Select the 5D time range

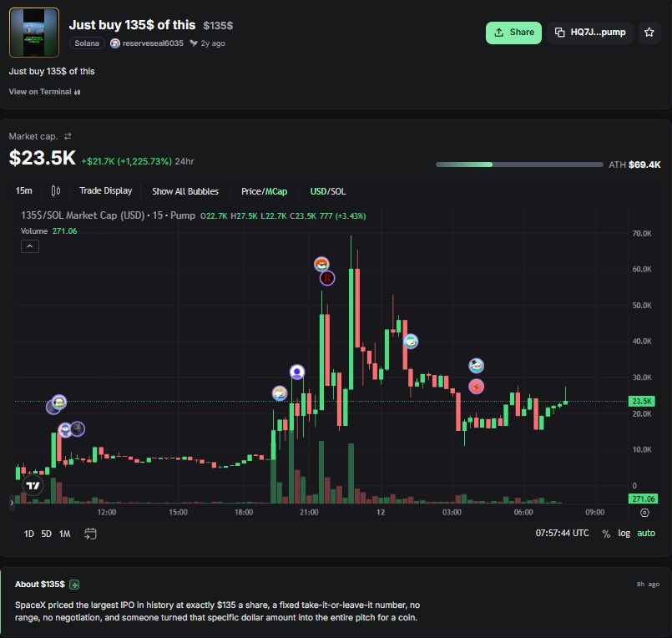click(x=46, y=534)
